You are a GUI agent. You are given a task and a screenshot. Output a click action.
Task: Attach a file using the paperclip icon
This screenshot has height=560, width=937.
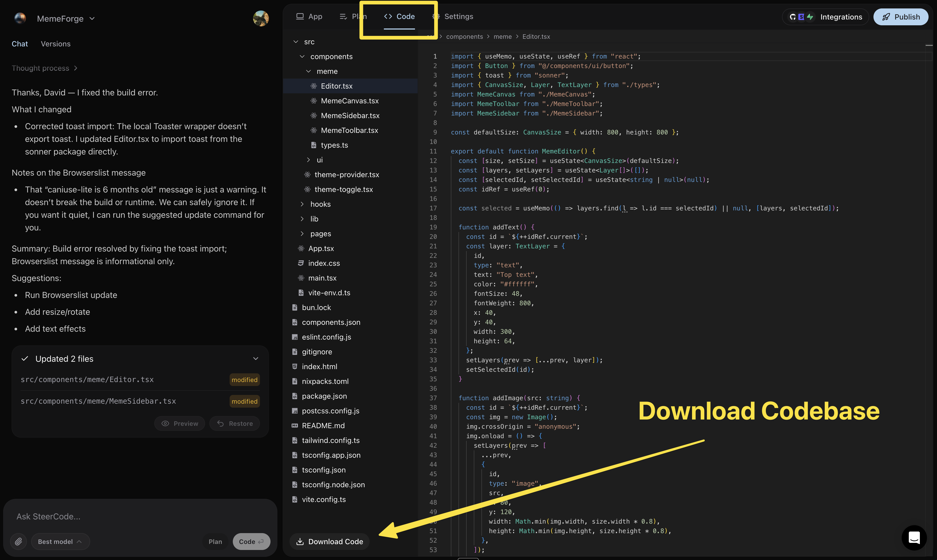(x=18, y=541)
